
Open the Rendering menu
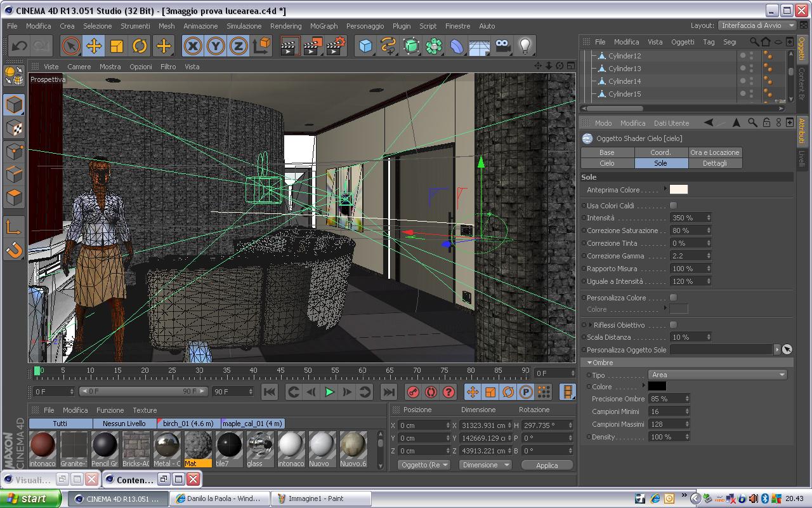pos(285,26)
